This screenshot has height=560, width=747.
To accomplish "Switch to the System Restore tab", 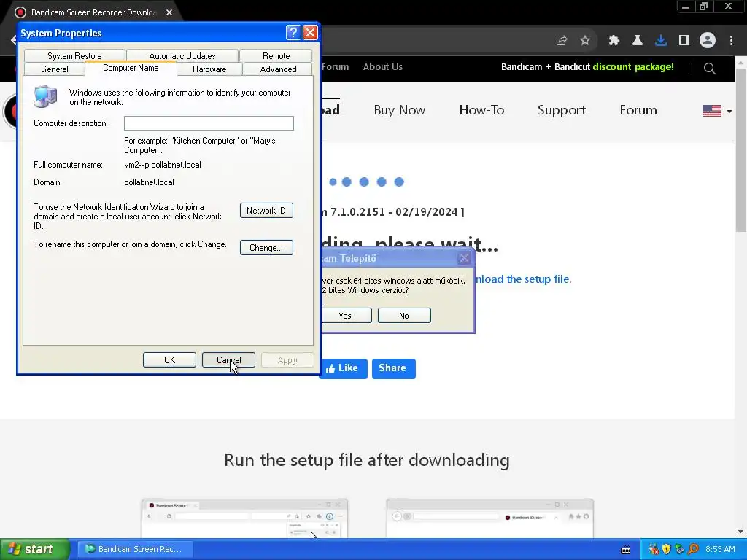I will tap(75, 55).
